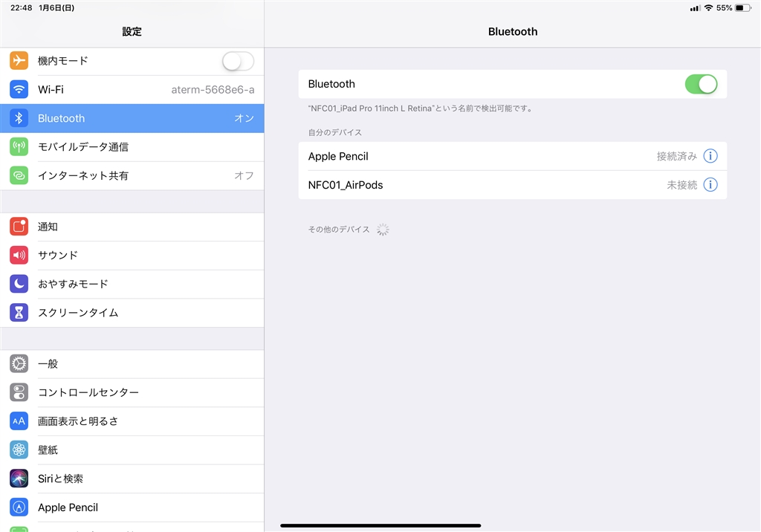Tap the Control Center switches icon

coord(19,392)
